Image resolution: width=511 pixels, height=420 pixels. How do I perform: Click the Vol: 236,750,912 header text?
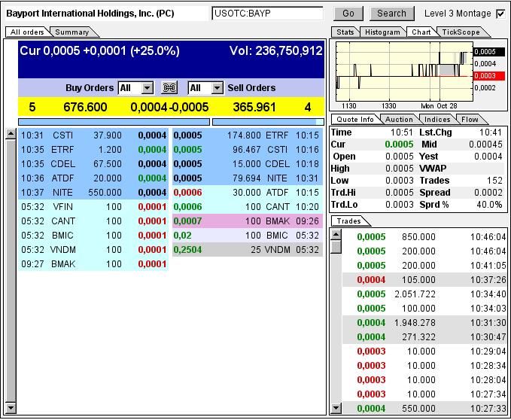(275, 50)
